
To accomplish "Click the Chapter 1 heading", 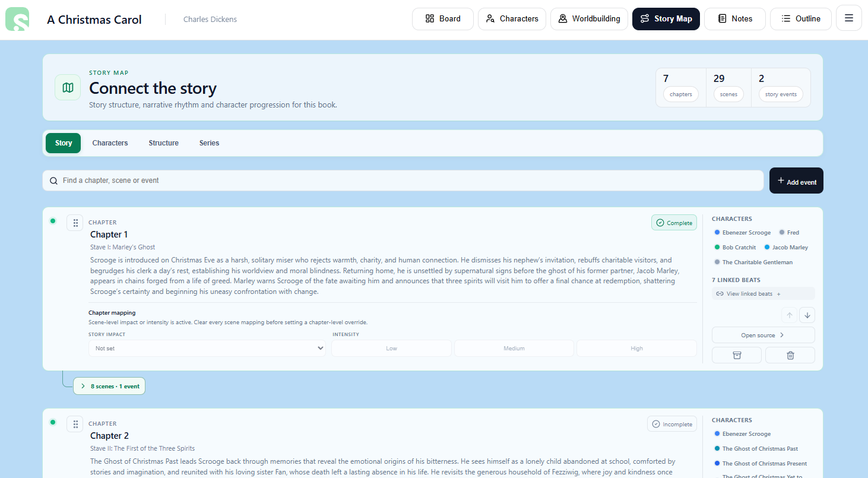I will 109,235.
